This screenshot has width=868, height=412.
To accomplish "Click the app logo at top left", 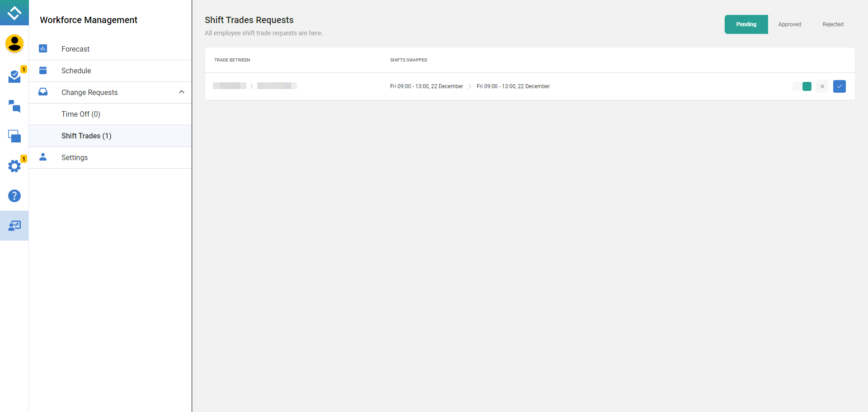I will click(x=14, y=13).
